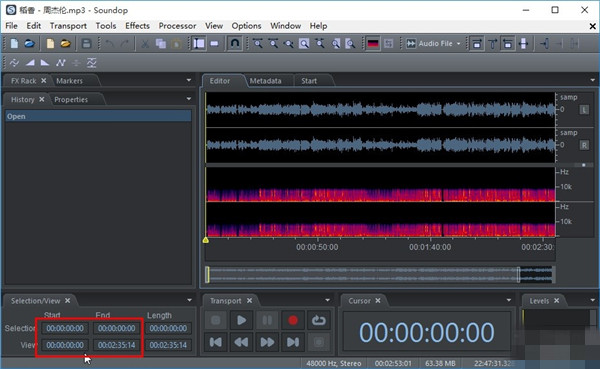Select the Open entry in History

pos(98,116)
